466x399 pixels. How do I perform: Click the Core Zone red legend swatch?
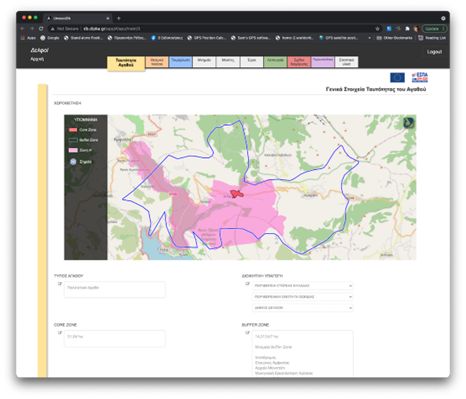[73, 130]
